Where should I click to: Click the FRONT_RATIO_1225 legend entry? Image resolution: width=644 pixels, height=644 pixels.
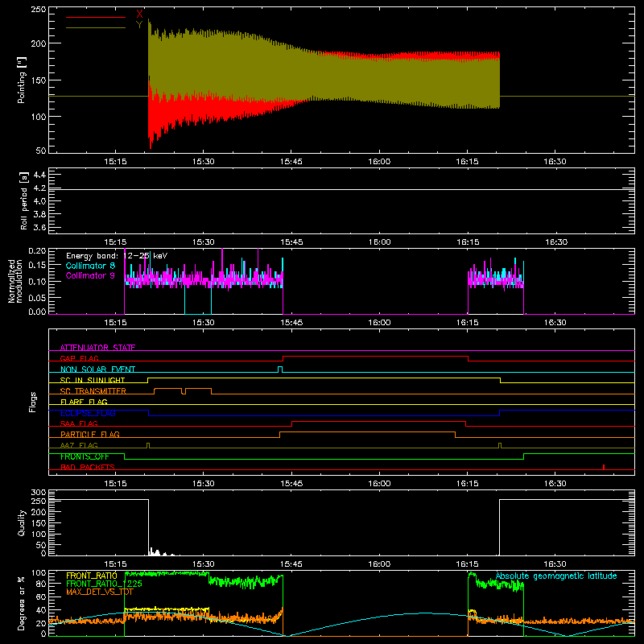[105, 584]
